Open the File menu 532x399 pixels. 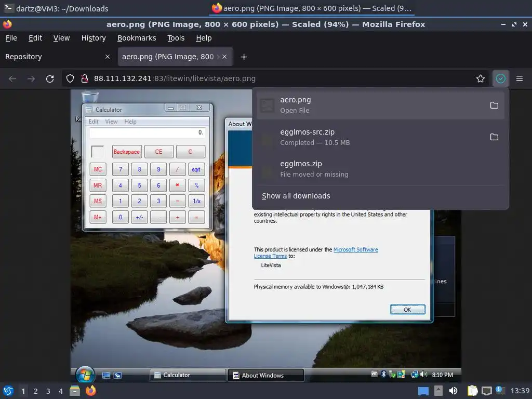coord(11,38)
